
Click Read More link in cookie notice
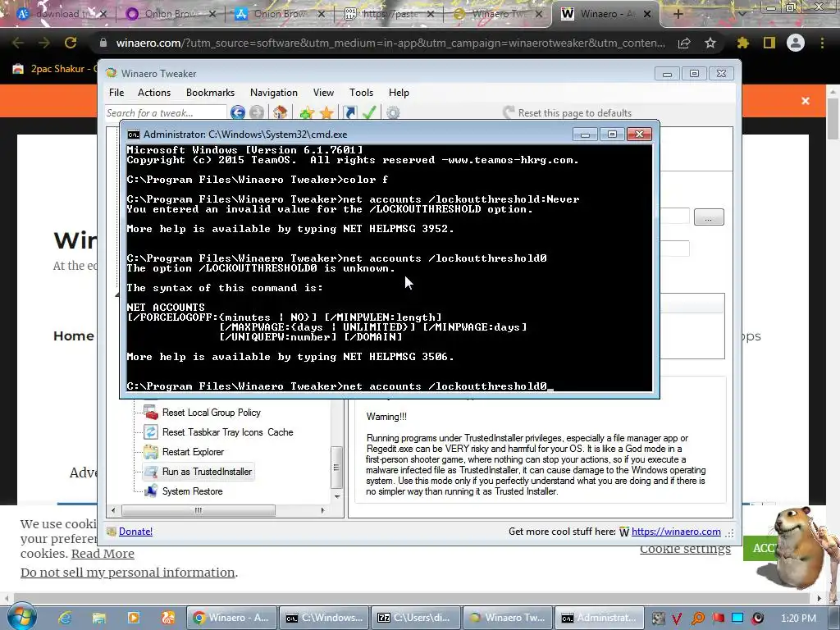pyautogui.click(x=103, y=554)
